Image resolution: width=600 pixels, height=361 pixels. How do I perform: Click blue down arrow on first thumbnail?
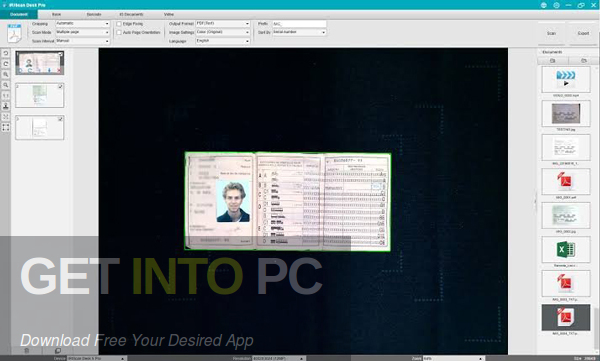pyautogui.click(x=49, y=70)
